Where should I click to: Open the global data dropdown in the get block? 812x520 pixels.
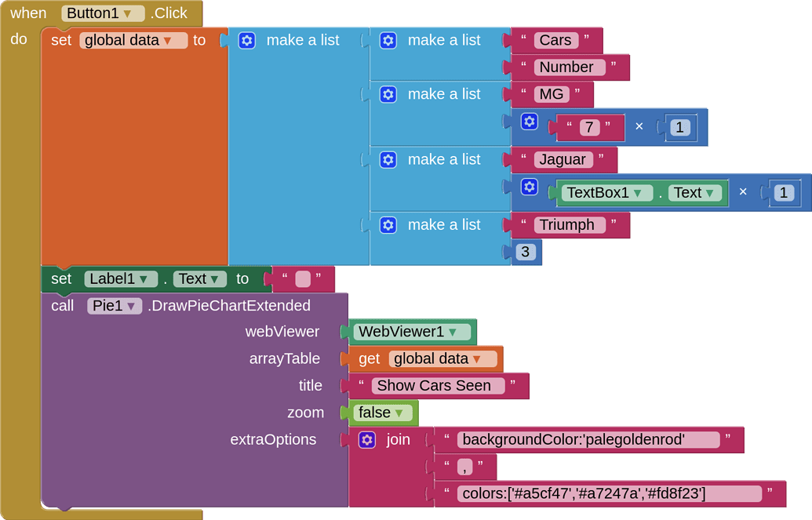(442, 359)
